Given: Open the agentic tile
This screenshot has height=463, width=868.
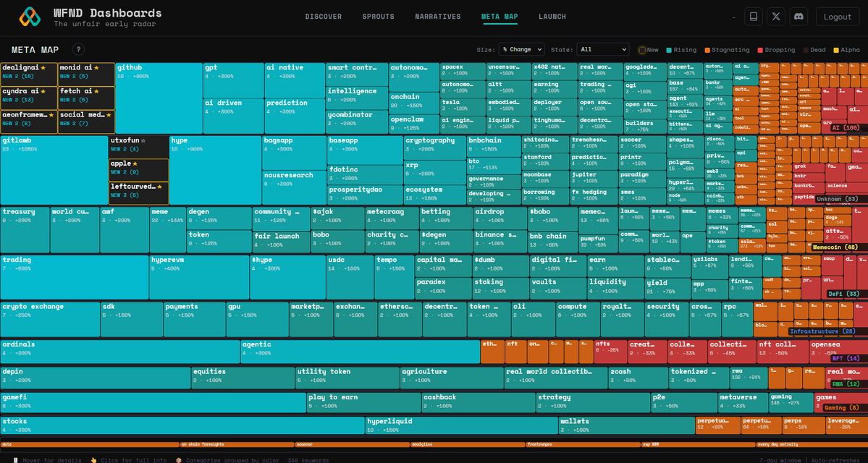Looking at the screenshot, I should (361, 352).
